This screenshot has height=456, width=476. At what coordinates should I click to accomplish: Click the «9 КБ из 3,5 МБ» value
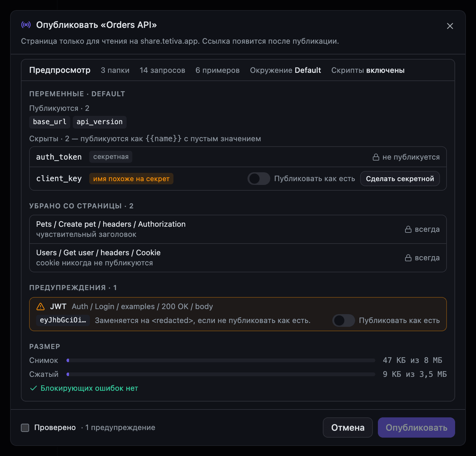point(415,374)
